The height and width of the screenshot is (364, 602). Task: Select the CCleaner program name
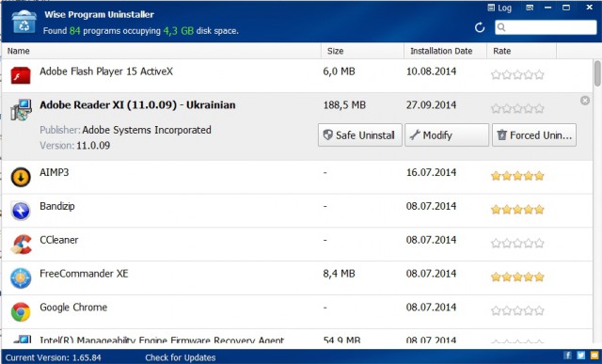point(58,240)
